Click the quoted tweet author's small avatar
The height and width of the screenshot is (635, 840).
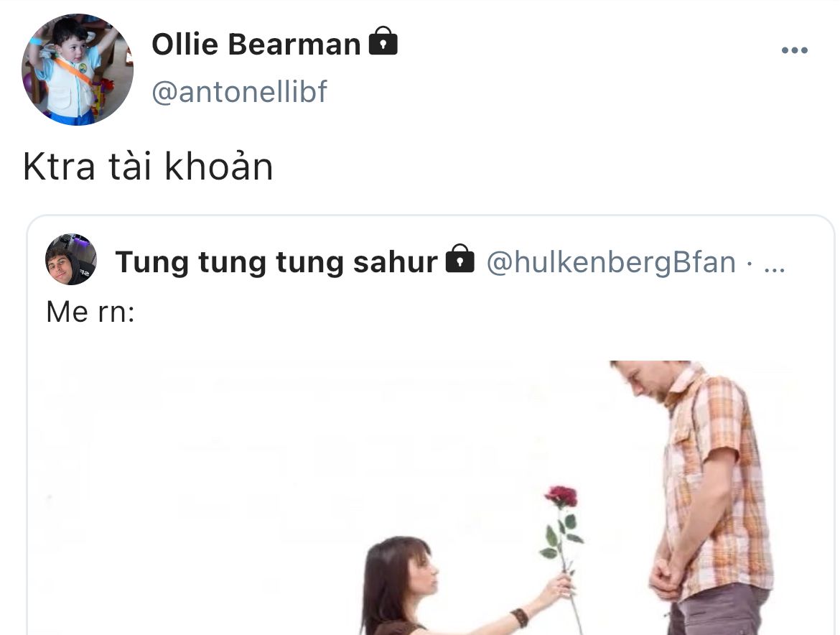click(x=71, y=259)
